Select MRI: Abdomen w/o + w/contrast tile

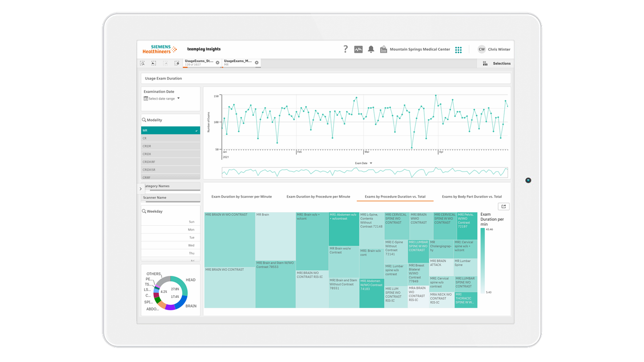coord(344,229)
